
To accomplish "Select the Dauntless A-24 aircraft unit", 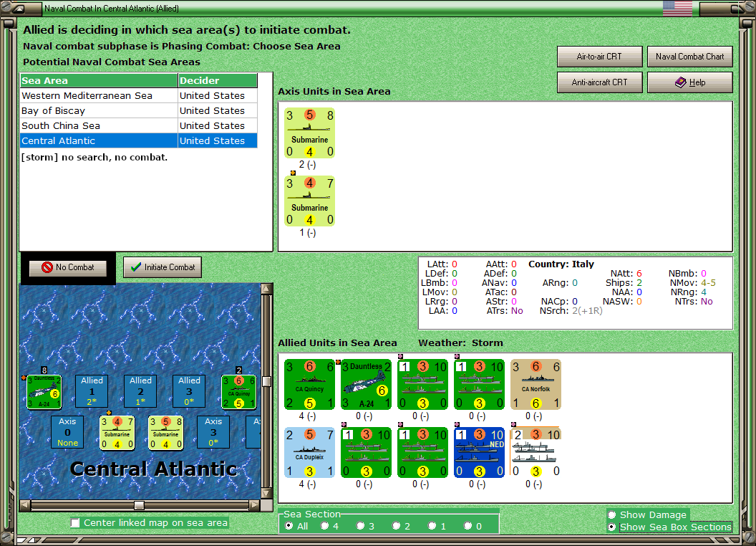I will click(x=366, y=384).
